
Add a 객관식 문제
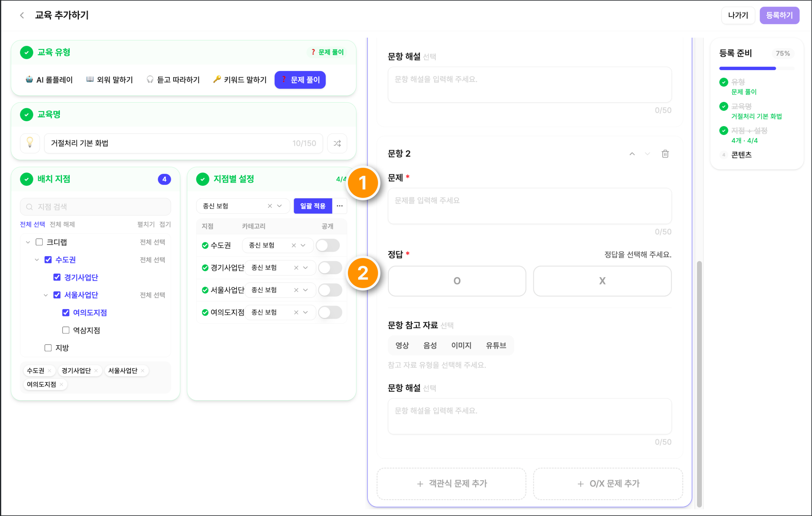point(451,484)
